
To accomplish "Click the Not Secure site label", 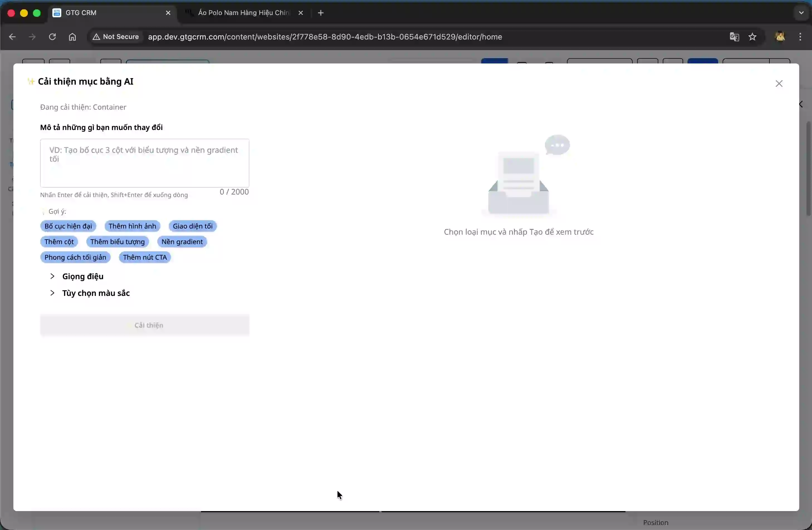I will pyautogui.click(x=116, y=37).
